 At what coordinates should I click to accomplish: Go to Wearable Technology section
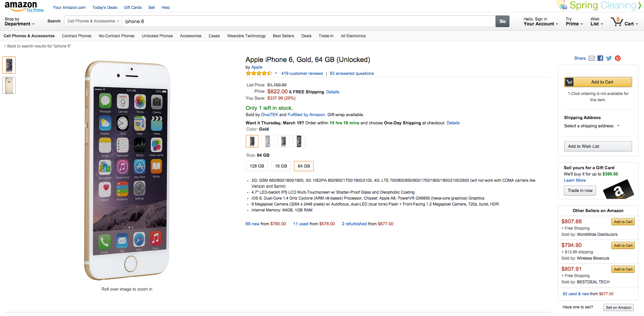pyautogui.click(x=246, y=36)
